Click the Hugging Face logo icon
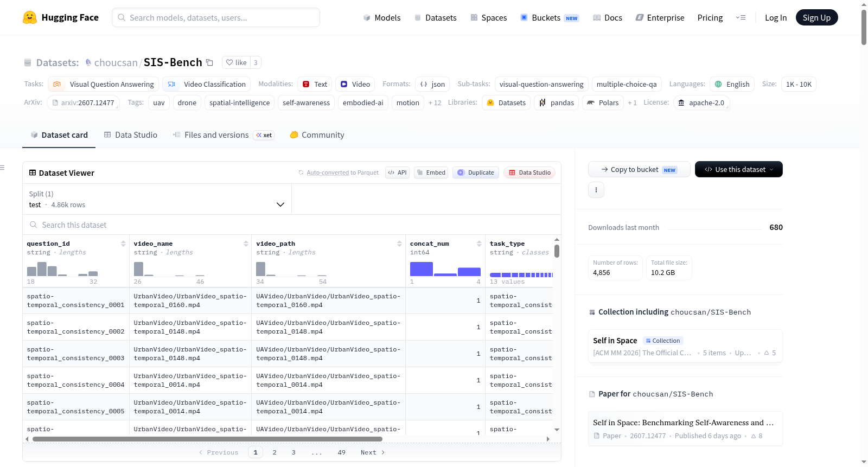Viewport: 868px width, 467px height. coord(30,17)
